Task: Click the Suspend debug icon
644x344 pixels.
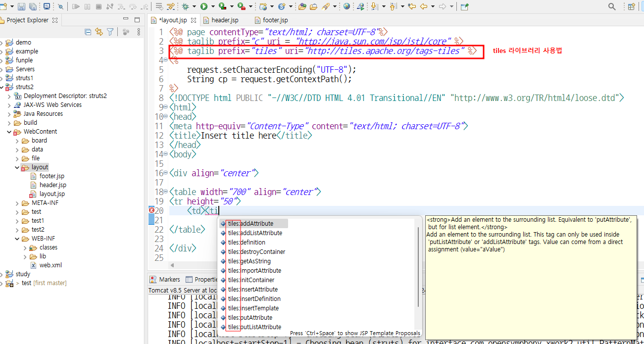Action: (x=87, y=6)
